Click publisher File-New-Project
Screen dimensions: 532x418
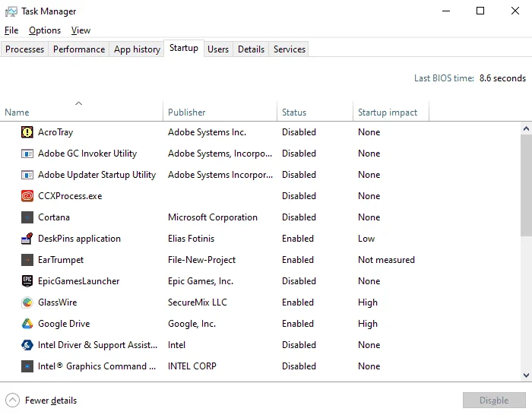click(202, 260)
